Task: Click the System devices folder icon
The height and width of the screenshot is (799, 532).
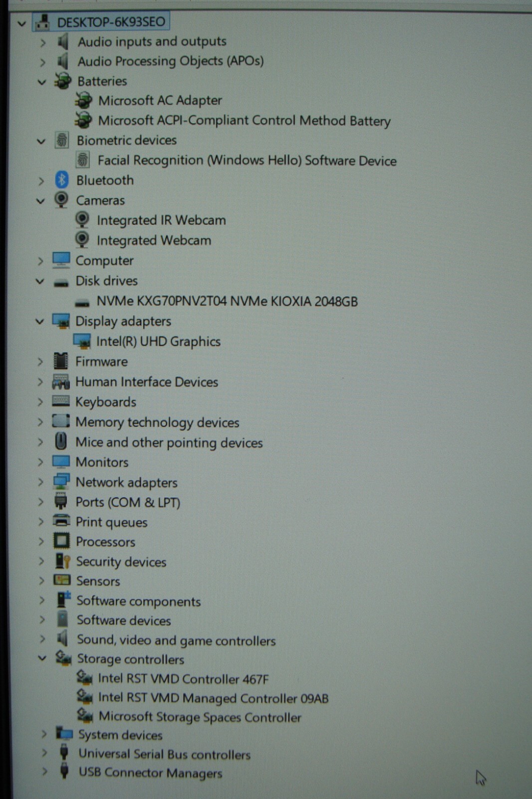Action: pyautogui.click(x=64, y=733)
